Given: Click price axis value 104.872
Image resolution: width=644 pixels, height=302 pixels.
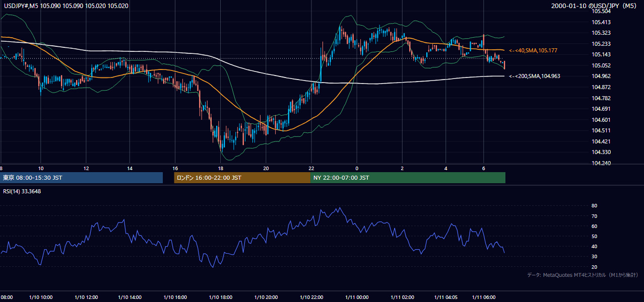Looking at the screenshot, I should pos(601,87).
